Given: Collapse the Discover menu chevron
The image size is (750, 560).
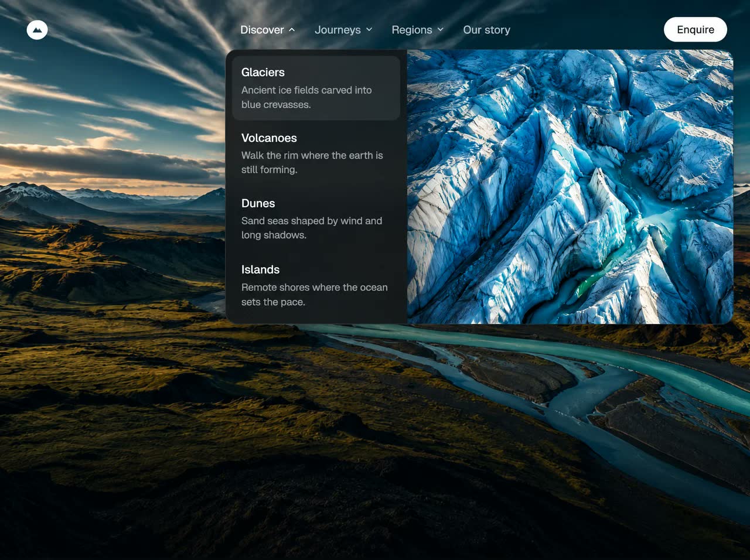Looking at the screenshot, I should coord(292,30).
